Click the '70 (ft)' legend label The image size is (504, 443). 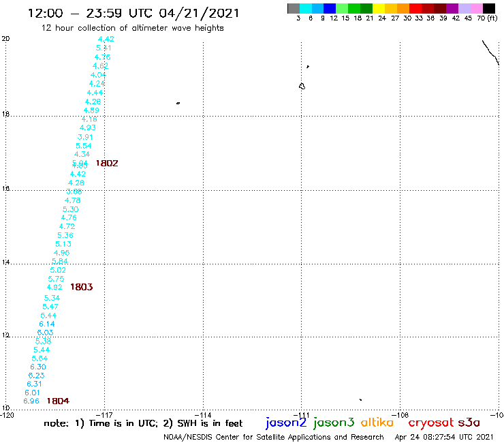[487, 18]
